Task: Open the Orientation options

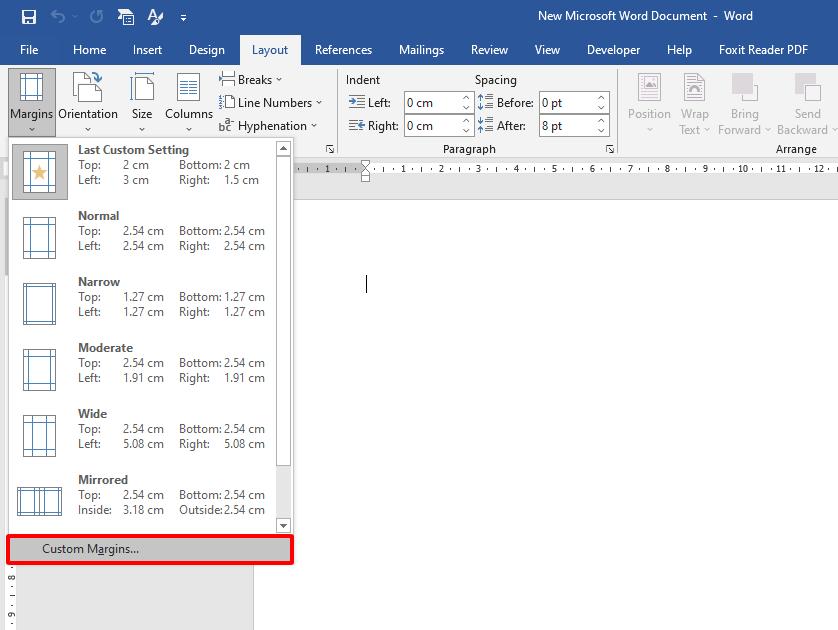Action: [x=88, y=102]
